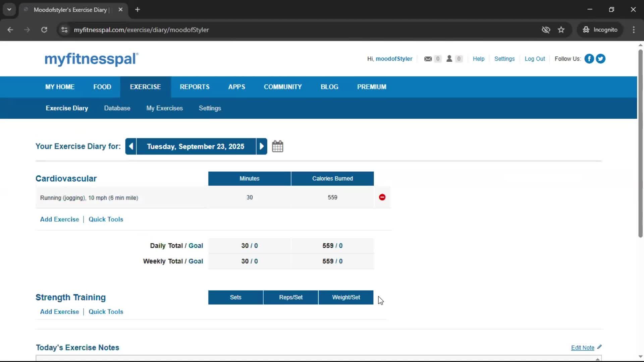The width and height of the screenshot is (644, 362).
Task: Open the COMMUNITY menu
Action: coord(283,87)
